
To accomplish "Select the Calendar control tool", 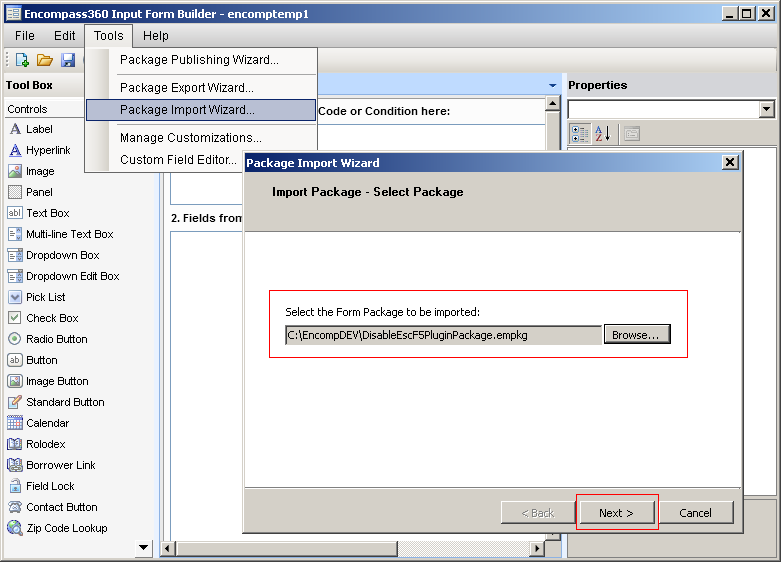I will [47, 423].
